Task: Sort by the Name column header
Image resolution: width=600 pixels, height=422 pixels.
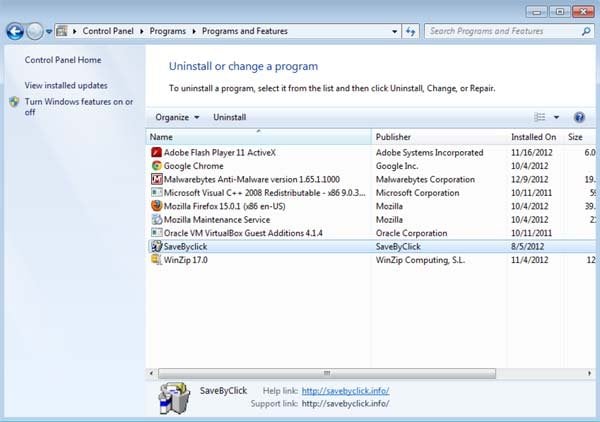Action: 258,137
